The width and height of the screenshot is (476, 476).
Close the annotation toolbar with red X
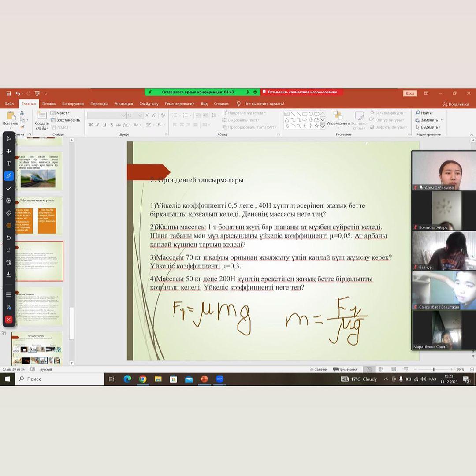click(9, 320)
